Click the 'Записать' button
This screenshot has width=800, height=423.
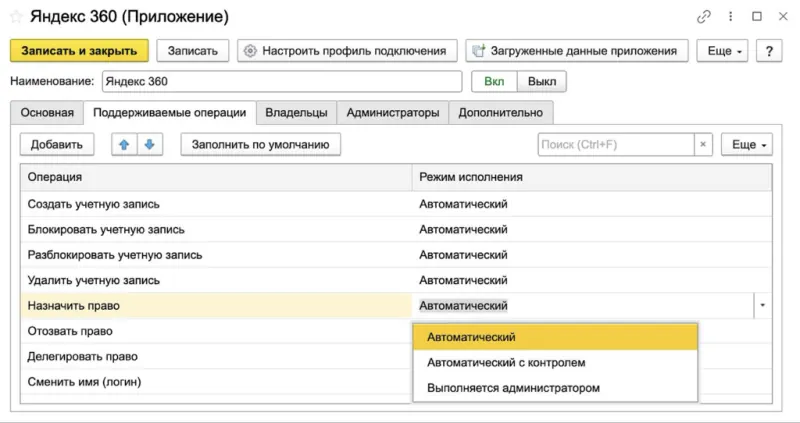pyautogui.click(x=192, y=51)
